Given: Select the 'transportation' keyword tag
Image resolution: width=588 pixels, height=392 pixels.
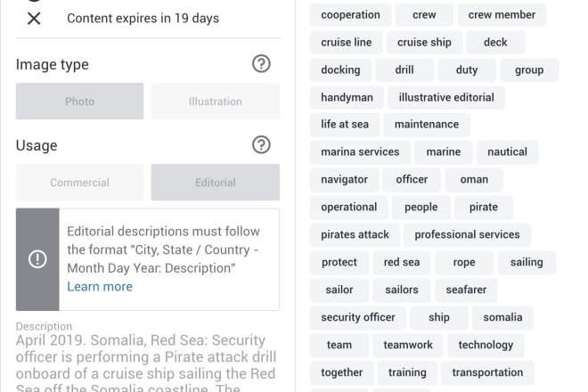Looking at the screenshot, I should (487, 372).
